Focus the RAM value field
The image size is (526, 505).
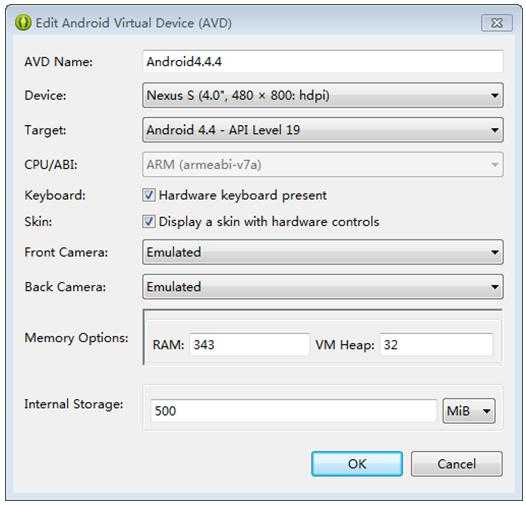click(x=249, y=345)
